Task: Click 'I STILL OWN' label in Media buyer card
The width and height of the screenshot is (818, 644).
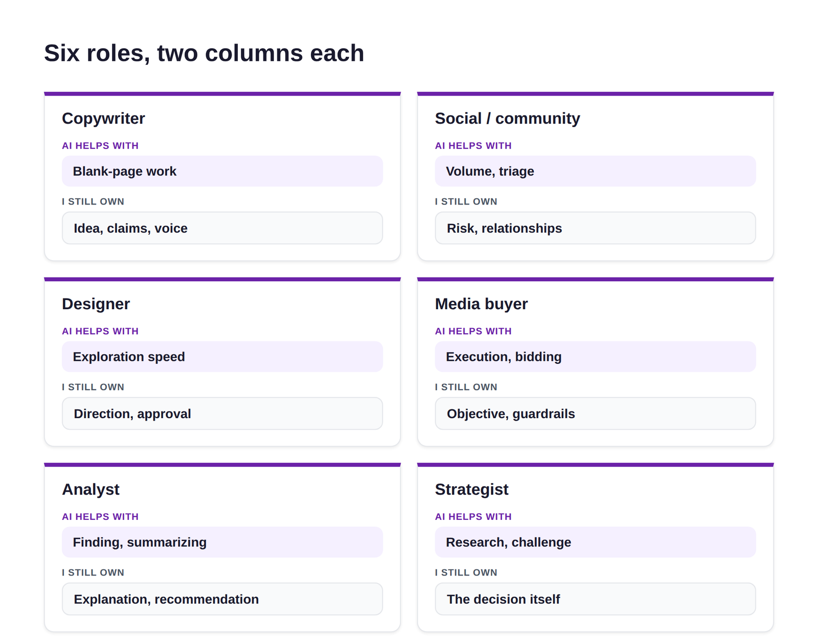Action: 466,387
